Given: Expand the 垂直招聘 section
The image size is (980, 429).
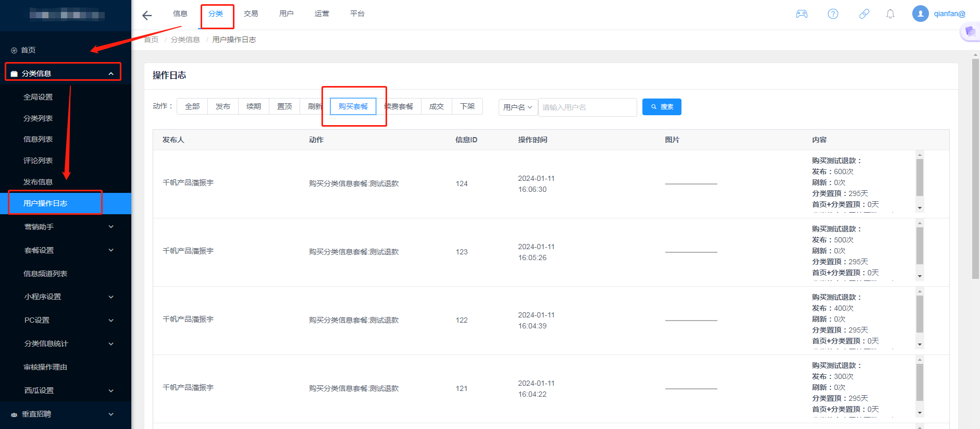Looking at the screenshot, I should coord(111,414).
